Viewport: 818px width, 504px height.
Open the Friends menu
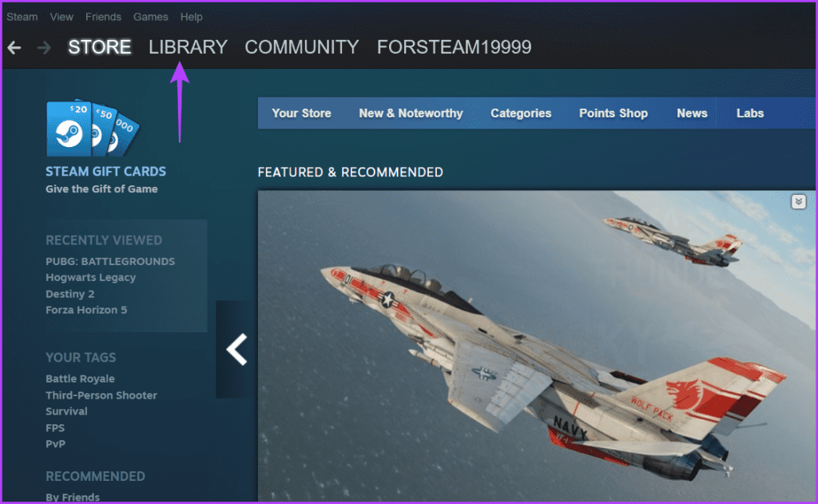[x=103, y=17]
